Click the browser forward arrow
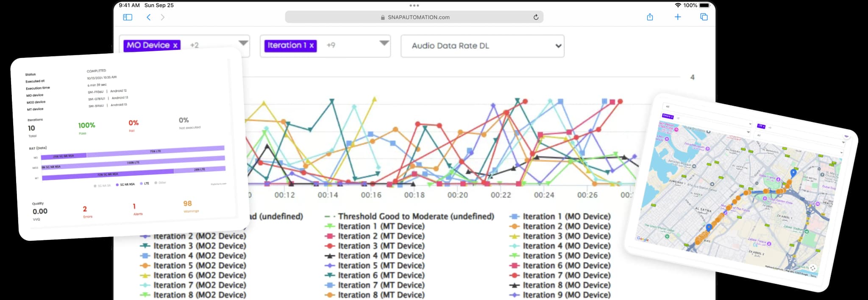The image size is (868, 300). [x=163, y=17]
